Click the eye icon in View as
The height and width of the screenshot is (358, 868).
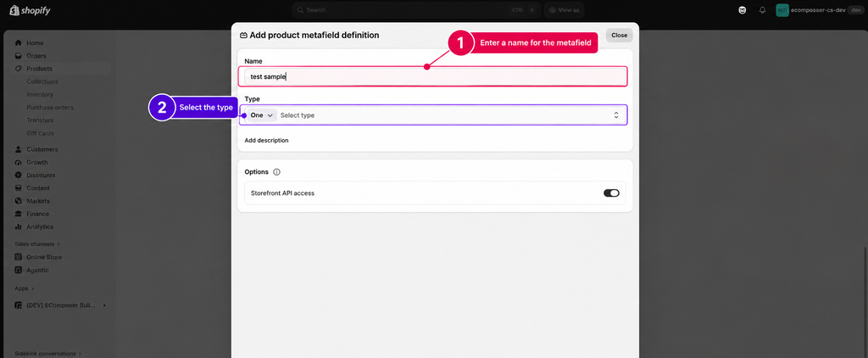tap(553, 10)
